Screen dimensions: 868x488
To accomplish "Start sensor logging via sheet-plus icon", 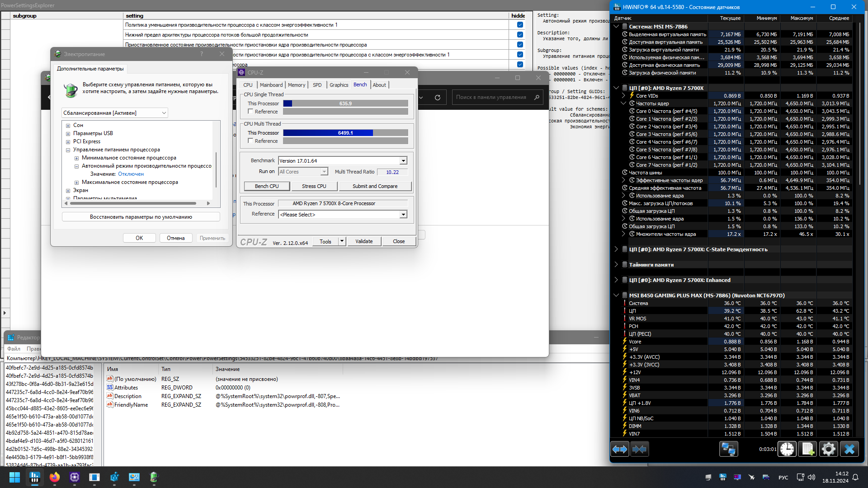I will click(807, 449).
